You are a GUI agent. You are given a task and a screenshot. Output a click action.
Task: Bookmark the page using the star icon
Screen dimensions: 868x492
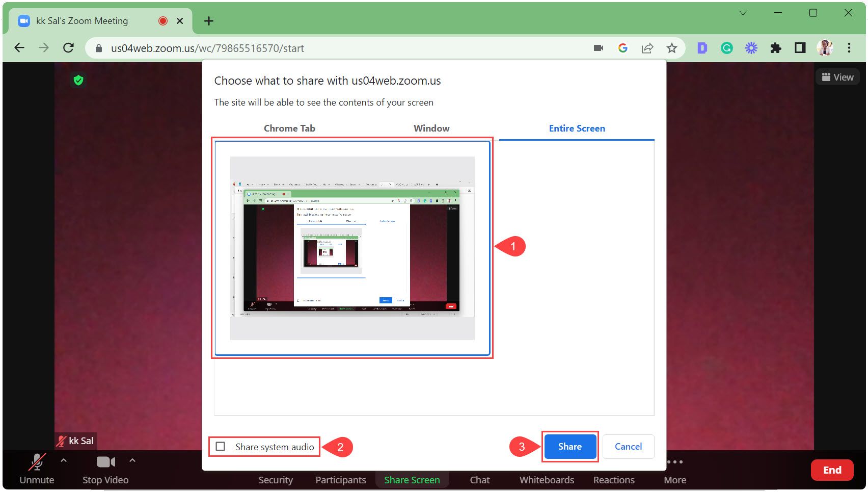pos(672,47)
